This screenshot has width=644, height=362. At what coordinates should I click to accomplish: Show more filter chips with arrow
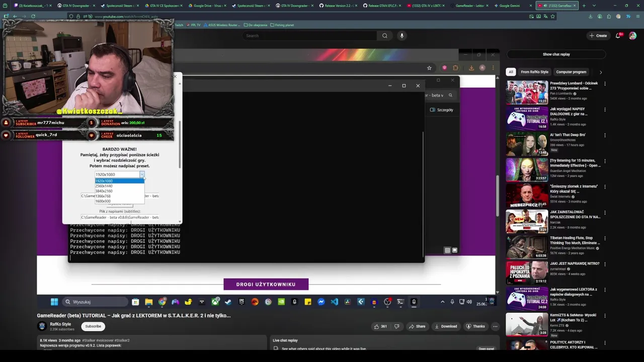tap(600, 72)
